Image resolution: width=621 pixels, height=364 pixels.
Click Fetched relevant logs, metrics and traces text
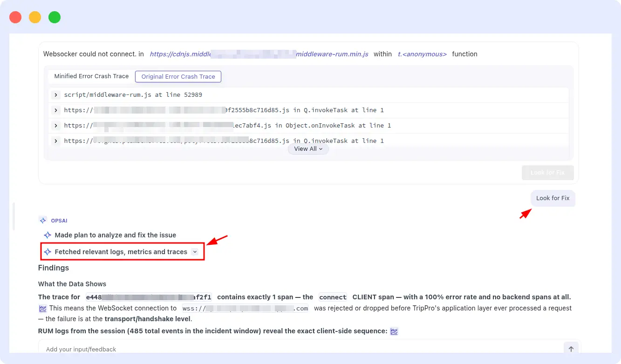[121, 252]
